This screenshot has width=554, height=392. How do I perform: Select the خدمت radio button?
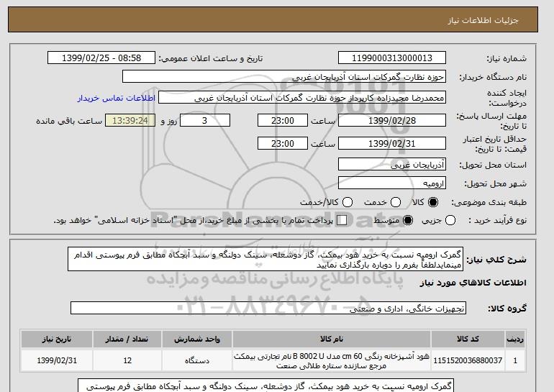(x=396, y=202)
